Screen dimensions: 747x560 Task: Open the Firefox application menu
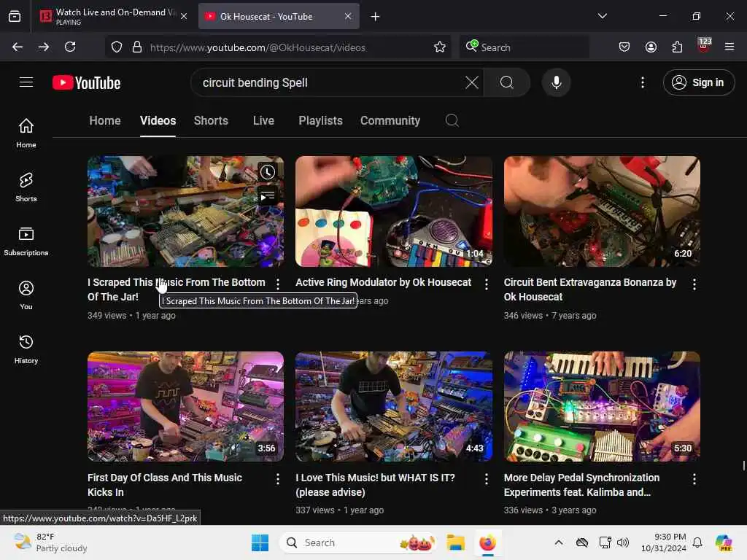pyautogui.click(x=729, y=47)
